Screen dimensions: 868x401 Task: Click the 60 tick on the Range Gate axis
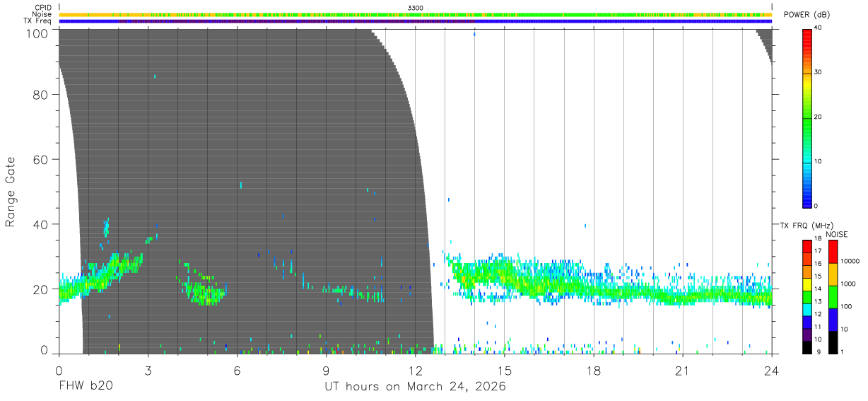pyautogui.click(x=42, y=159)
